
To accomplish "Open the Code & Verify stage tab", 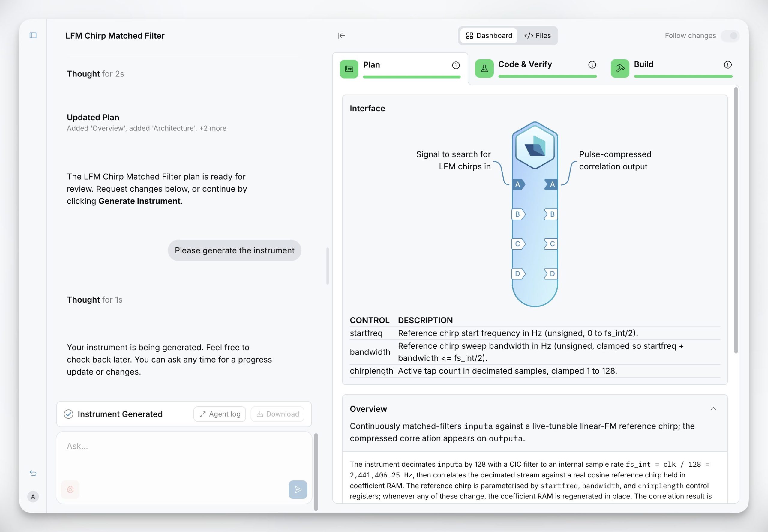I will pyautogui.click(x=535, y=68).
